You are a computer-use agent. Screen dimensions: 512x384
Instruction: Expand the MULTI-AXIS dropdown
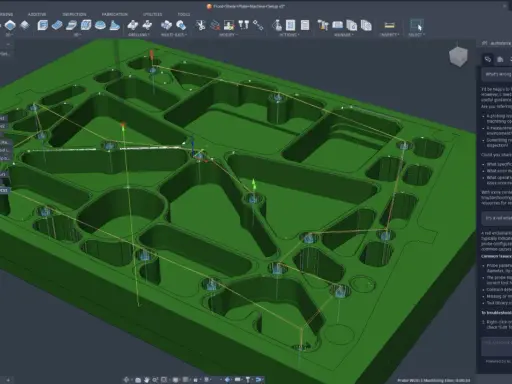[x=174, y=35]
